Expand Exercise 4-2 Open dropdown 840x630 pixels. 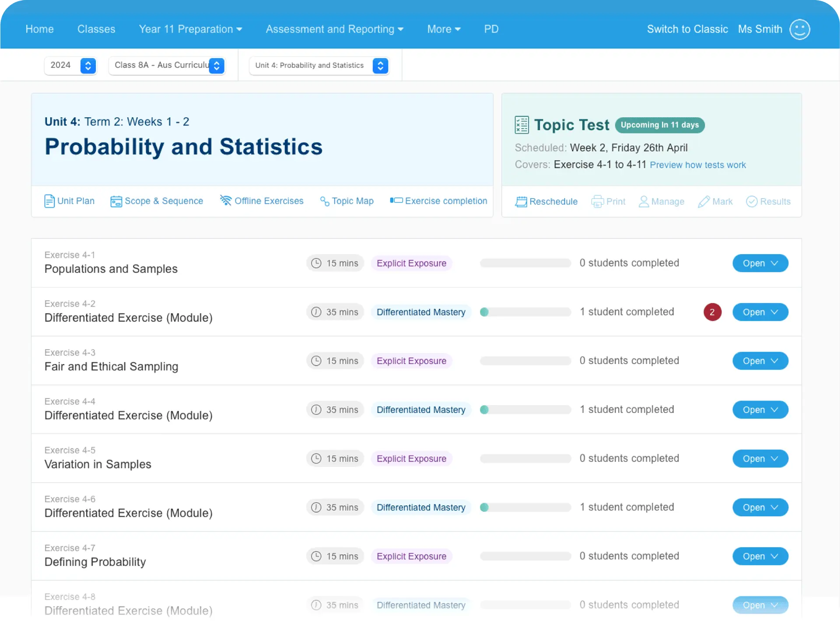tap(774, 311)
